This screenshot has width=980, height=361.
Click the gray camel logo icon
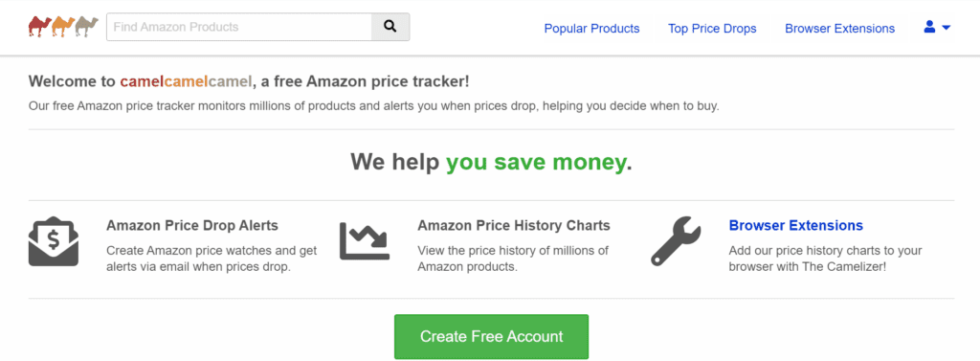(87, 27)
